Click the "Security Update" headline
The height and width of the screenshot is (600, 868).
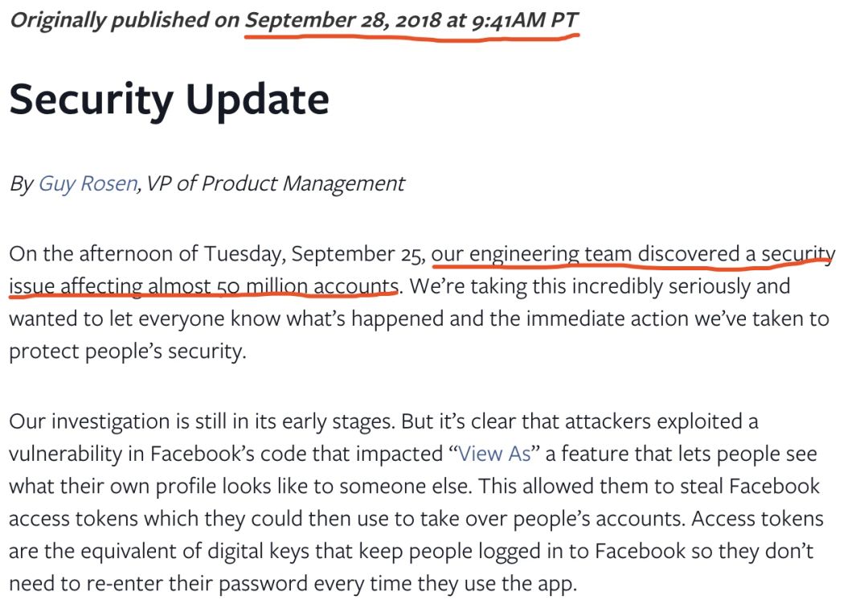coord(169,101)
